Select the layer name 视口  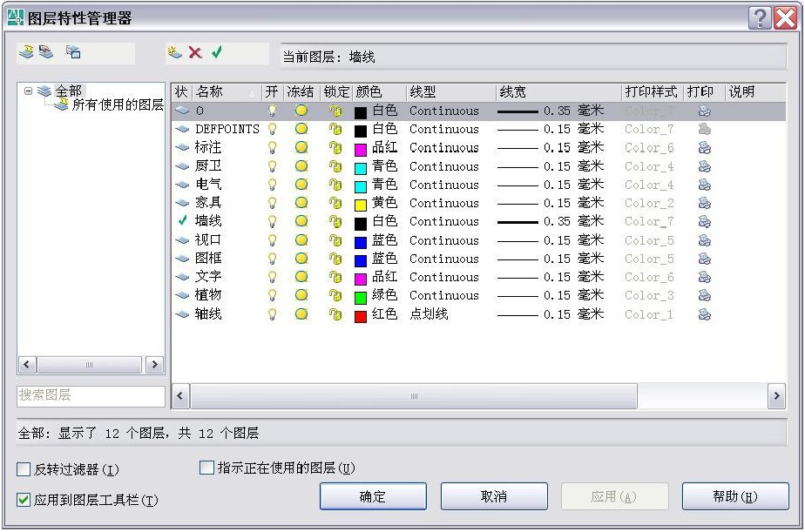click(208, 239)
